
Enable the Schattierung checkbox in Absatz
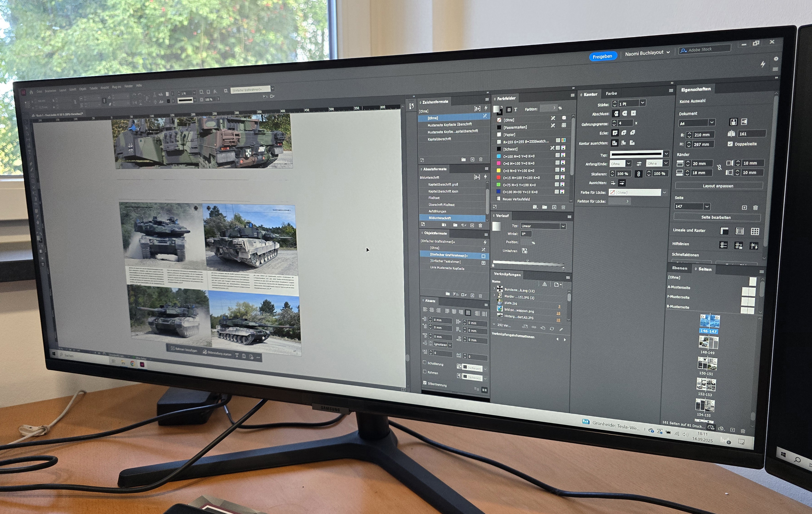tap(424, 362)
